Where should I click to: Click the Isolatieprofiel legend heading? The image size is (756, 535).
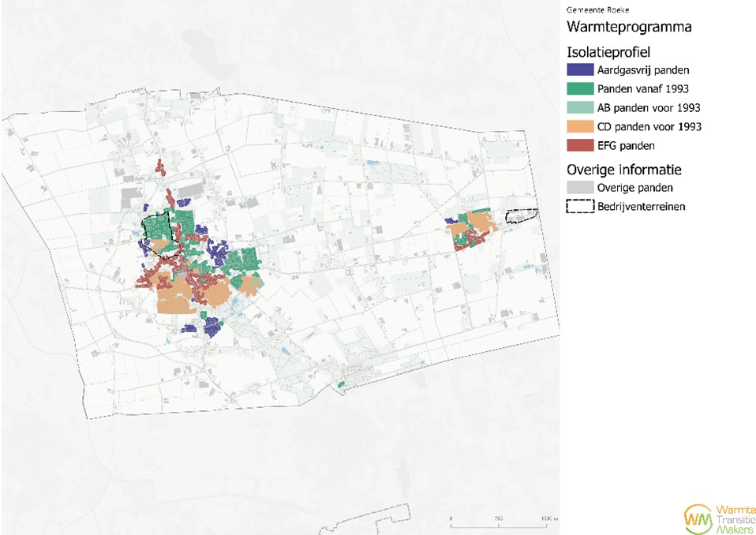(608, 51)
